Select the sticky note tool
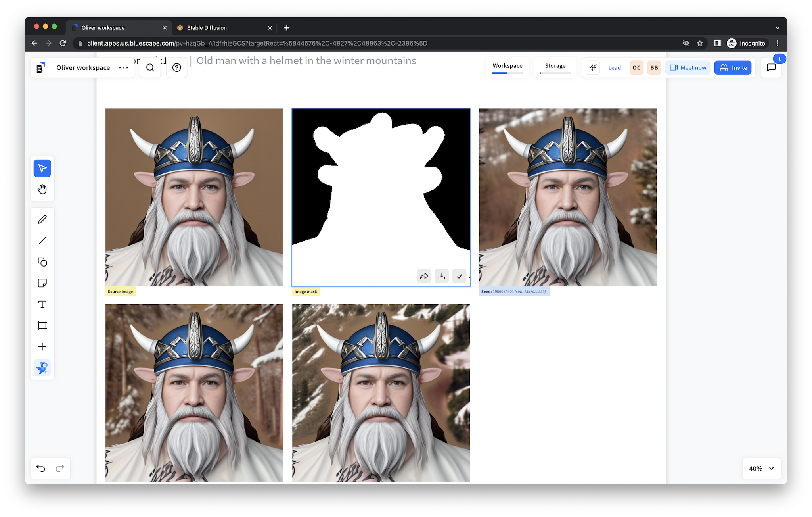This screenshot has height=517, width=812. (42, 283)
